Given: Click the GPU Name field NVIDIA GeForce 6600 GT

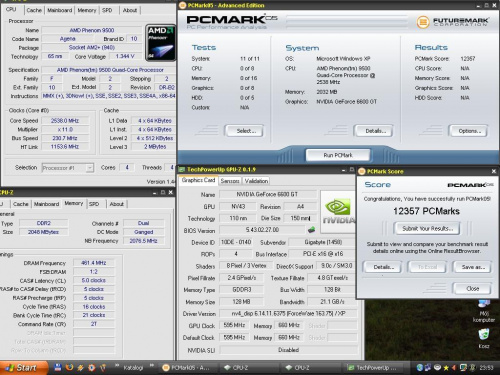Looking at the screenshot, I should pos(268,194).
